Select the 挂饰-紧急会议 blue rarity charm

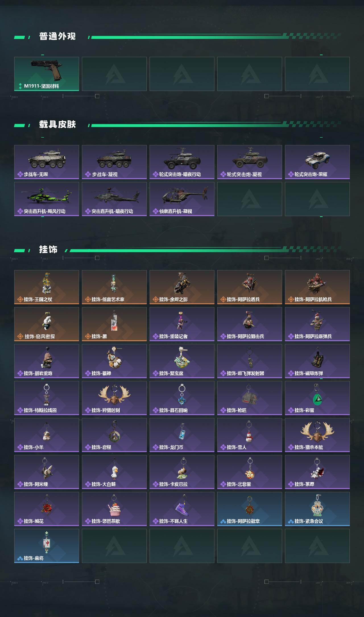pos(317,509)
